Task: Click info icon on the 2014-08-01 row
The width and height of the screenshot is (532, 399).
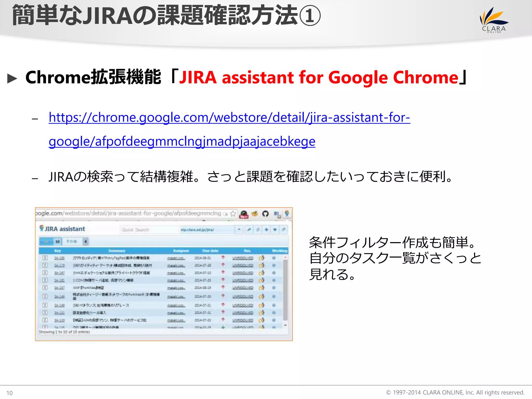Action: coord(45,258)
